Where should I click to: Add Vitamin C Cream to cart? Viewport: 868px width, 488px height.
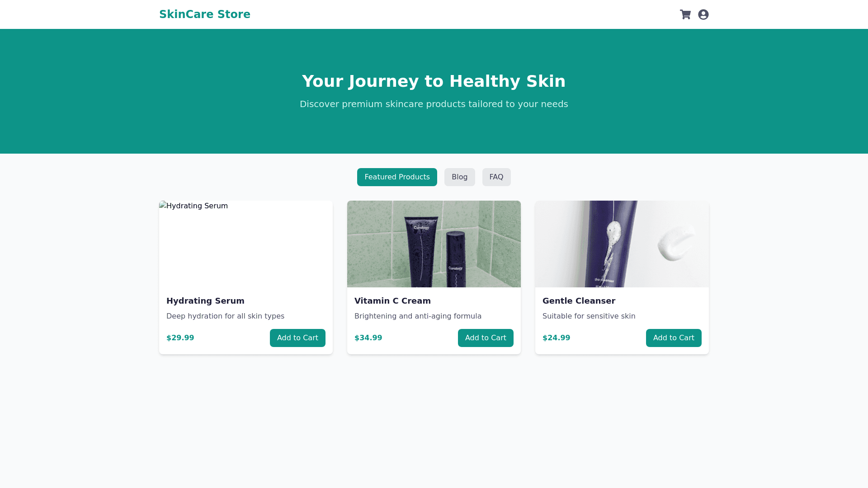click(x=486, y=338)
